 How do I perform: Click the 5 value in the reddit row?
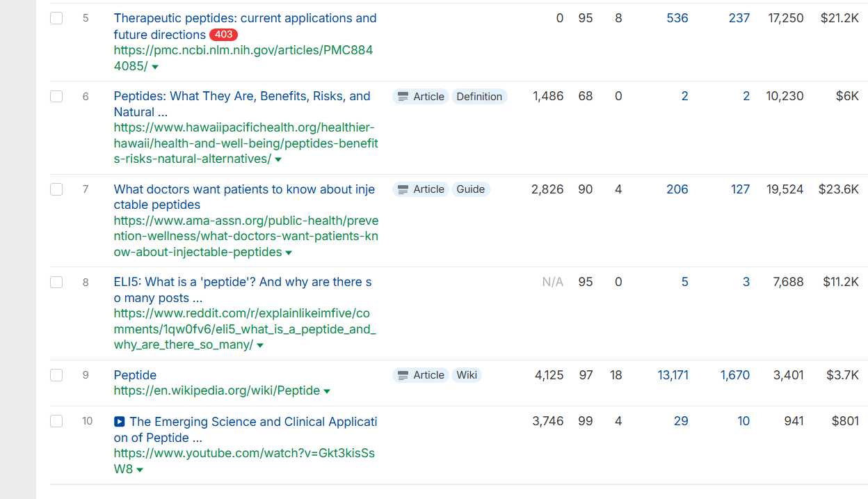685,282
